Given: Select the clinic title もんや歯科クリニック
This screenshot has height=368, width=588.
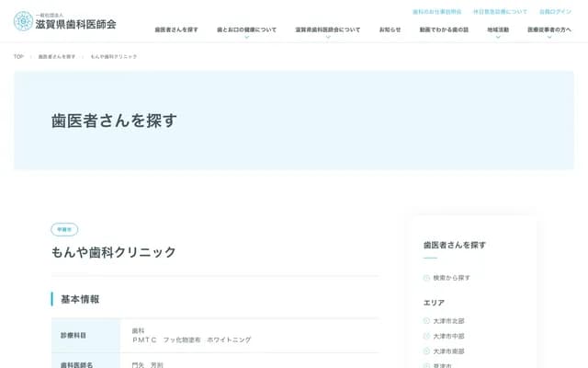Looking at the screenshot, I should (x=114, y=252).
